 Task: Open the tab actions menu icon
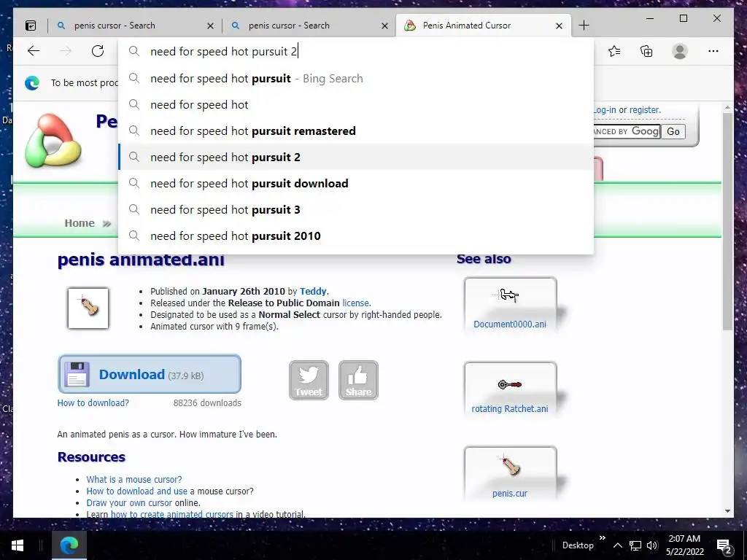click(31, 26)
